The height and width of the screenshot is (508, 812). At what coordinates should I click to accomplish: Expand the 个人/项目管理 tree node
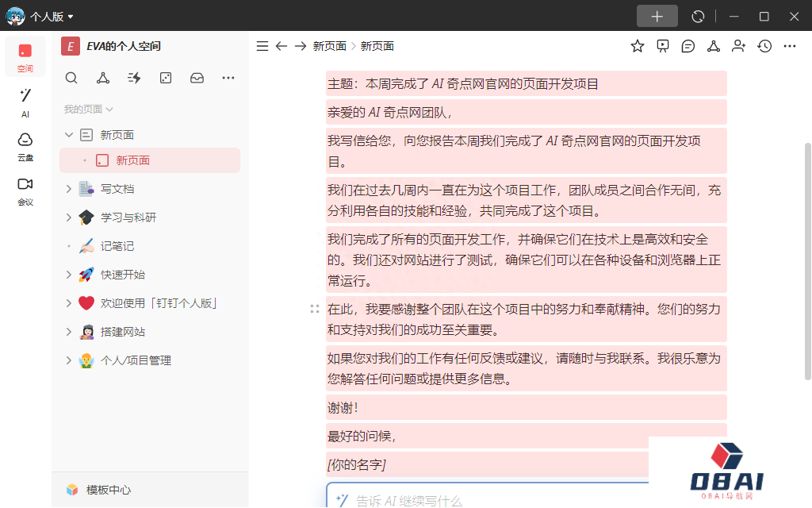pos(69,360)
